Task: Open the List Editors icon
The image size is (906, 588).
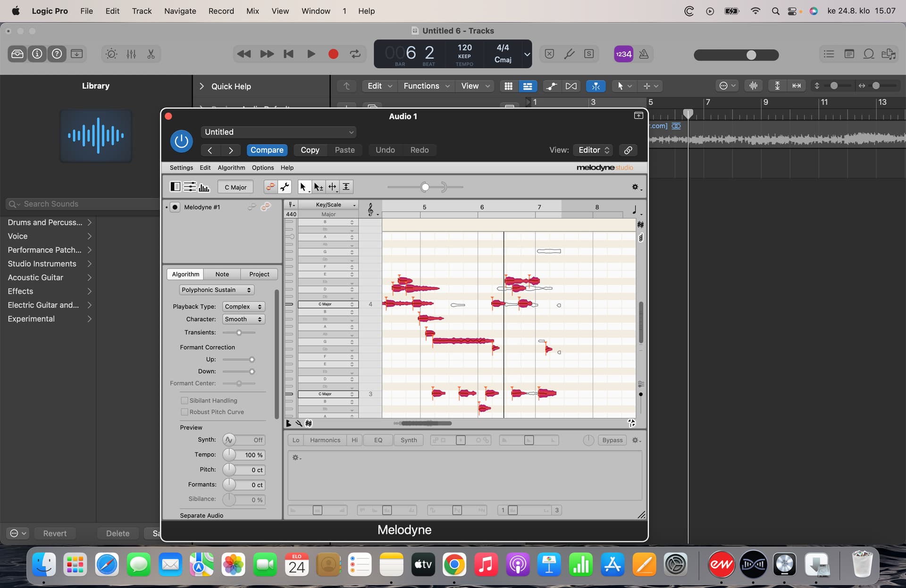Action: 829,54
